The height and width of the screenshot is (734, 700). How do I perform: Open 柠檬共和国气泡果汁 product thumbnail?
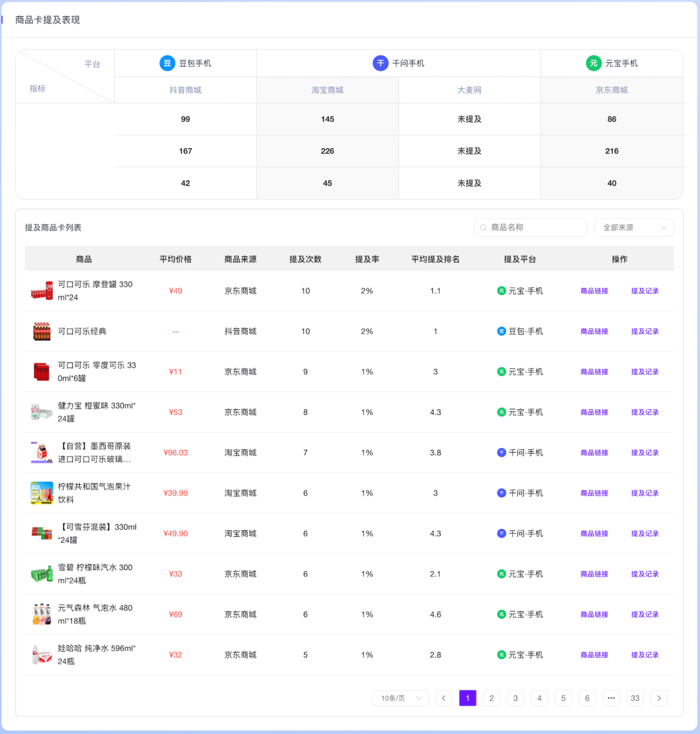point(41,493)
